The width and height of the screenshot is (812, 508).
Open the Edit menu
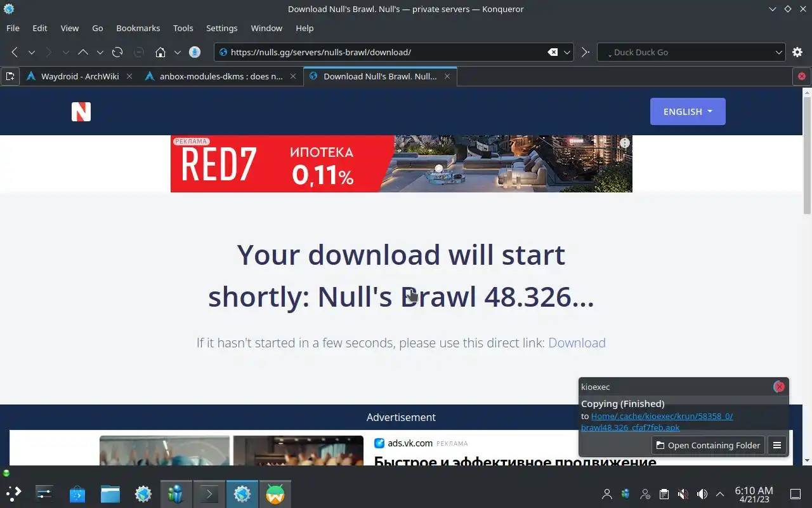(x=40, y=28)
